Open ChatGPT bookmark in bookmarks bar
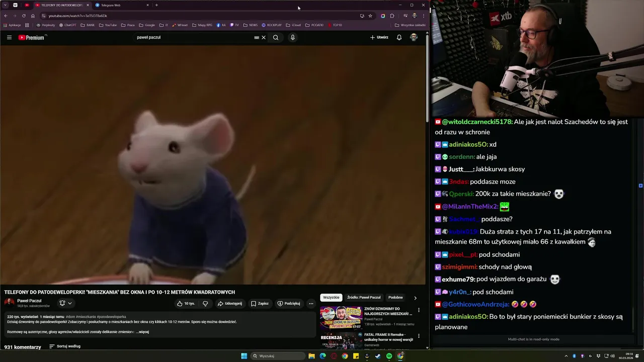This screenshot has height=362, width=644. (x=67, y=25)
